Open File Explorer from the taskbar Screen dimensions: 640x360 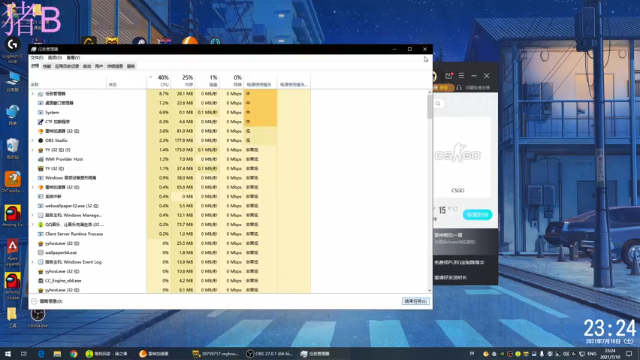click(57, 354)
